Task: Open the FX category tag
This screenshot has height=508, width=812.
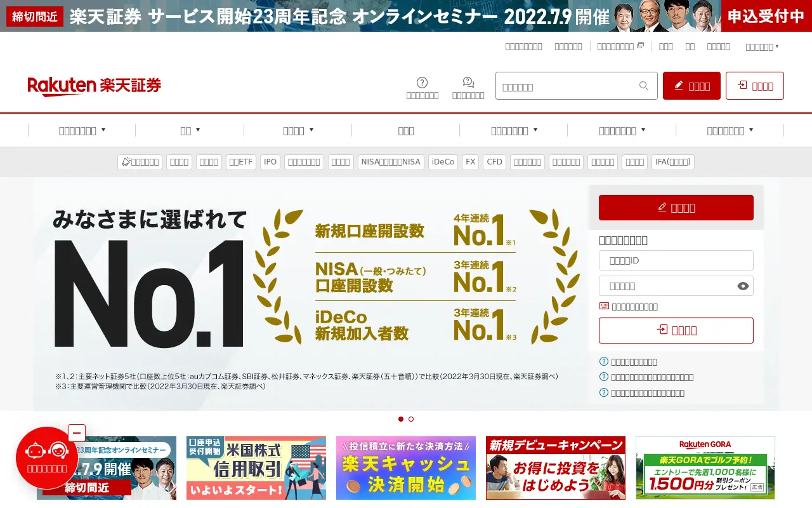Action: click(470, 162)
